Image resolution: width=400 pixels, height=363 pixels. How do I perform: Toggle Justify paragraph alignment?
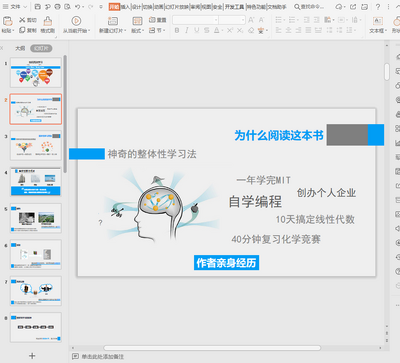click(x=308, y=30)
